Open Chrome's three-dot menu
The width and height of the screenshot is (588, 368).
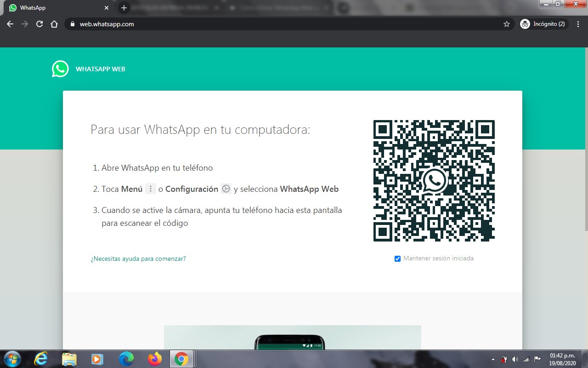pyautogui.click(x=578, y=24)
